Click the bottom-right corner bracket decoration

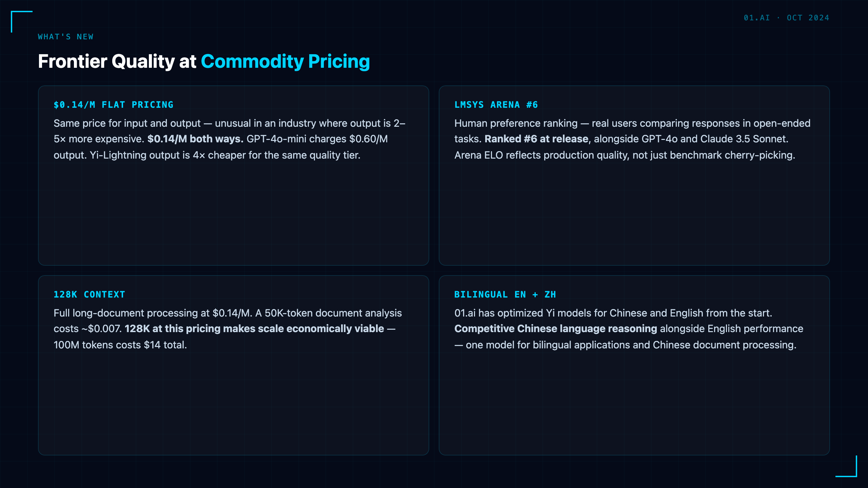pos(846,466)
